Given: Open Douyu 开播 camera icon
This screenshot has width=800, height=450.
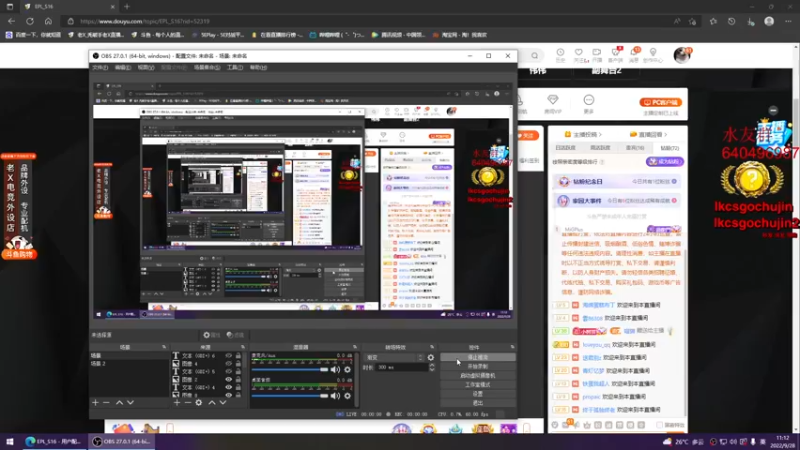Looking at the screenshot, I should [596, 53].
